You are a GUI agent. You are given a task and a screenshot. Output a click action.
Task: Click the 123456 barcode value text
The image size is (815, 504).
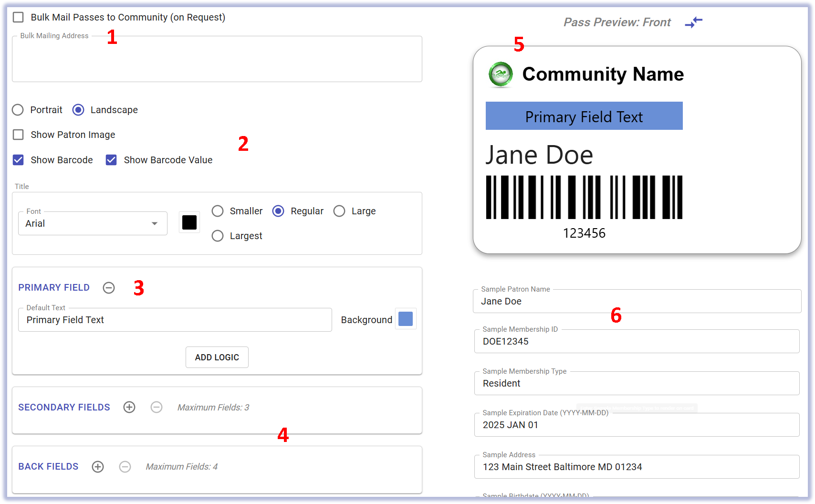[584, 233]
